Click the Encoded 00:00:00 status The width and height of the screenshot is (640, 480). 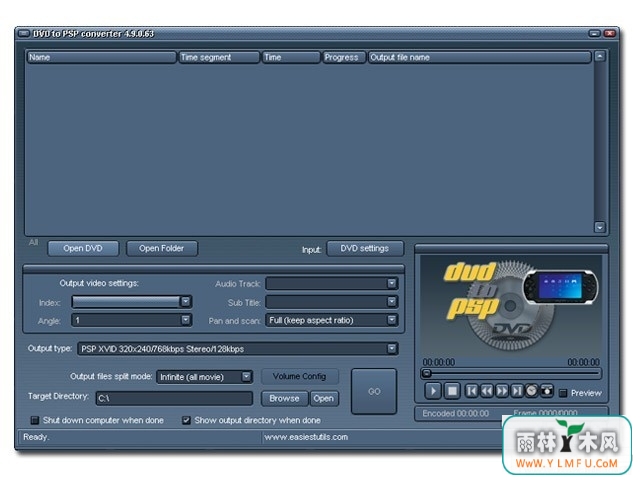456,413
